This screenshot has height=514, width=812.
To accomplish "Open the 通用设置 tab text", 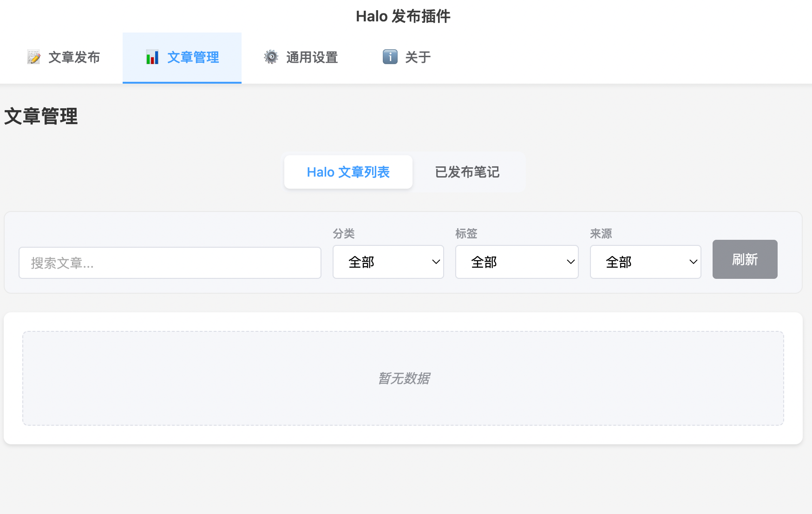I will click(312, 57).
